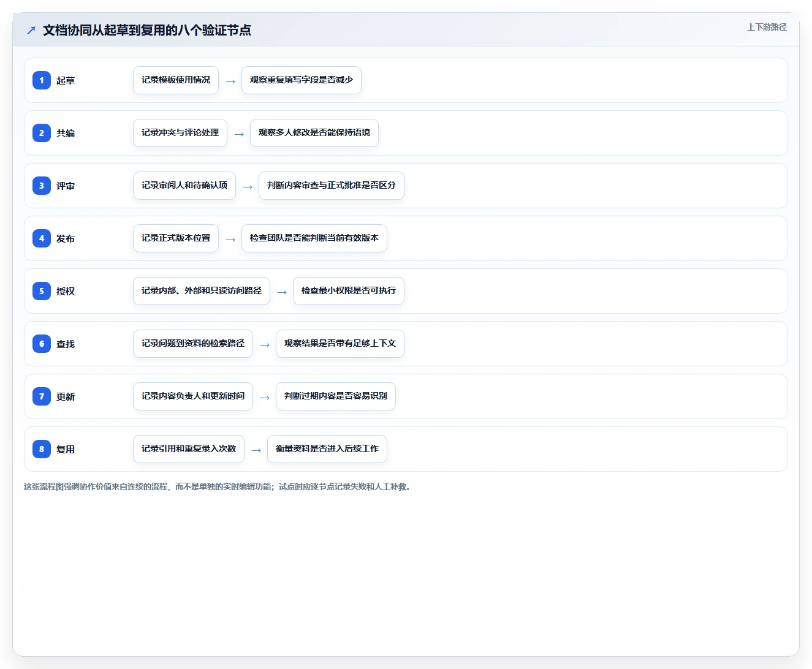Click the 记录审阅人和待确认项 box
Image resolution: width=812 pixels, height=669 pixels.
pos(184,186)
